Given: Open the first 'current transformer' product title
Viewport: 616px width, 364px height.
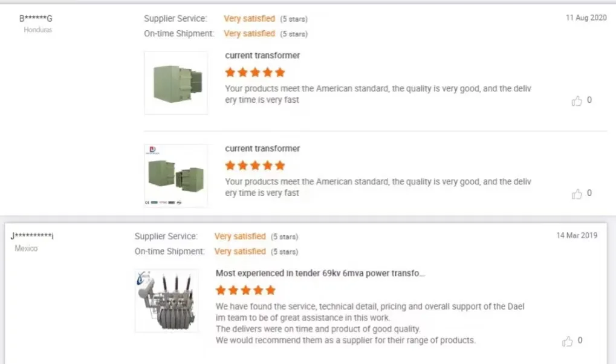Looking at the screenshot, I should [x=262, y=56].
